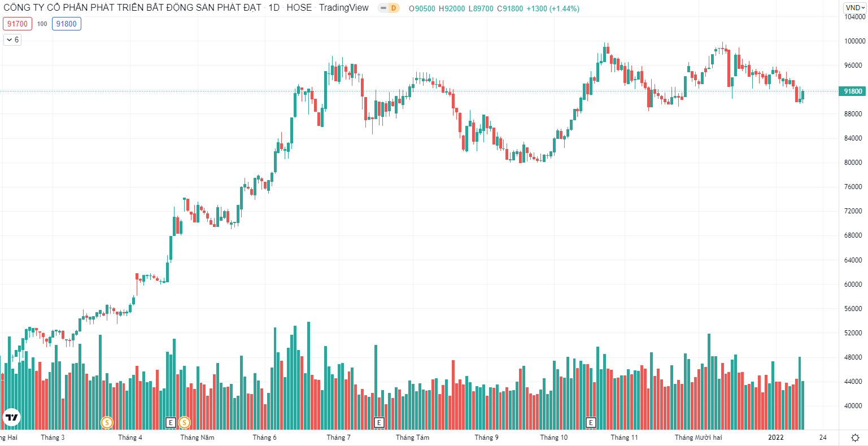The height and width of the screenshot is (446, 868).
Task: Open earnings marker E before Tháng Năm
Action: point(171,422)
